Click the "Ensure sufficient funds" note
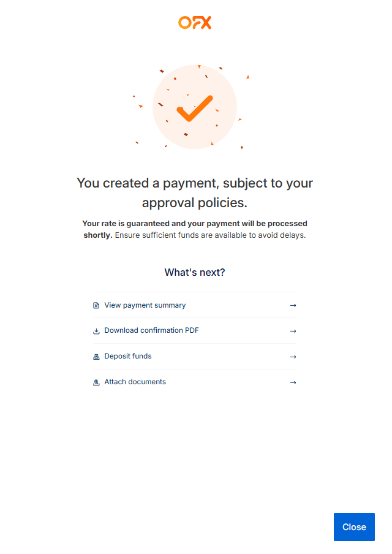392x554 pixels. click(x=210, y=235)
